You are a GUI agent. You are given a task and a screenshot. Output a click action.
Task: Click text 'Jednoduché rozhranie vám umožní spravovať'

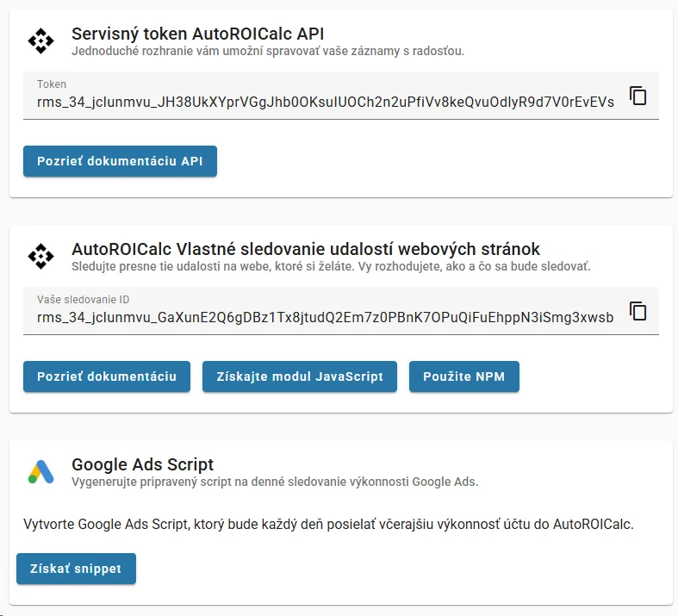click(x=268, y=51)
